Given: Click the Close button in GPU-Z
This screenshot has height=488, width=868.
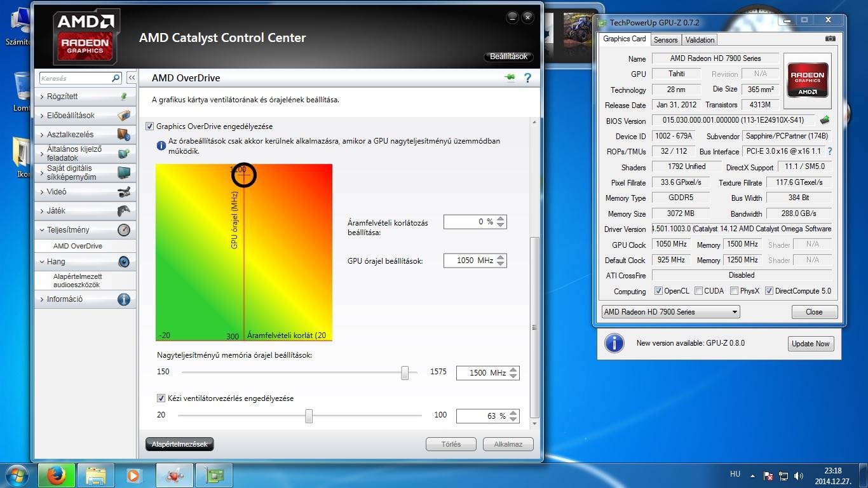Looking at the screenshot, I should tap(814, 312).
